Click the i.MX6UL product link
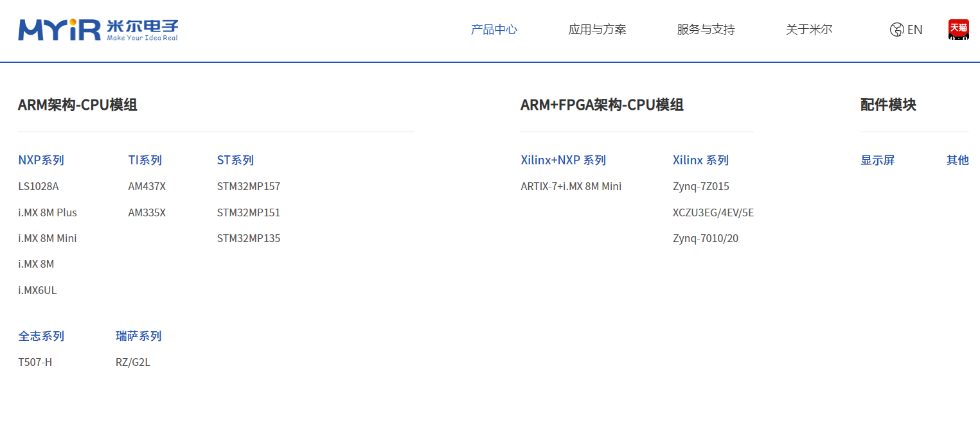Viewport: 980px width, 441px height. click(x=37, y=290)
